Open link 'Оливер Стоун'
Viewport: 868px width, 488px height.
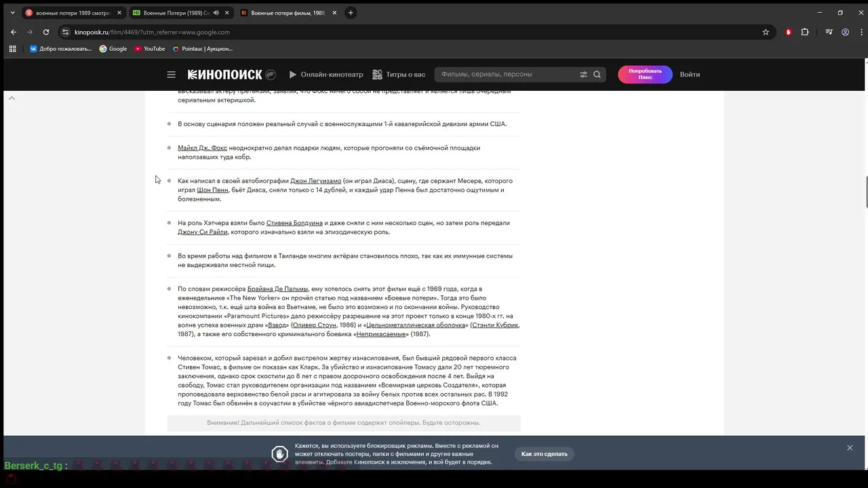(314, 325)
